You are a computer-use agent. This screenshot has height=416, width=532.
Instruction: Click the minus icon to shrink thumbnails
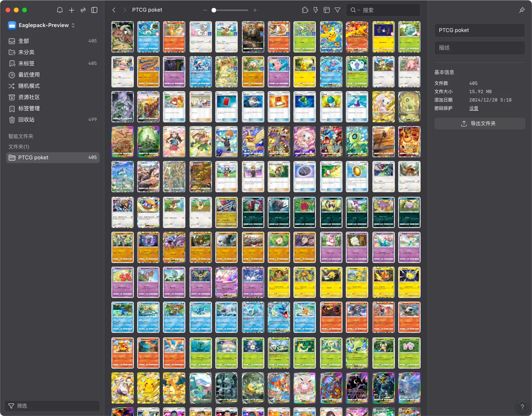(x=205, y=10)
